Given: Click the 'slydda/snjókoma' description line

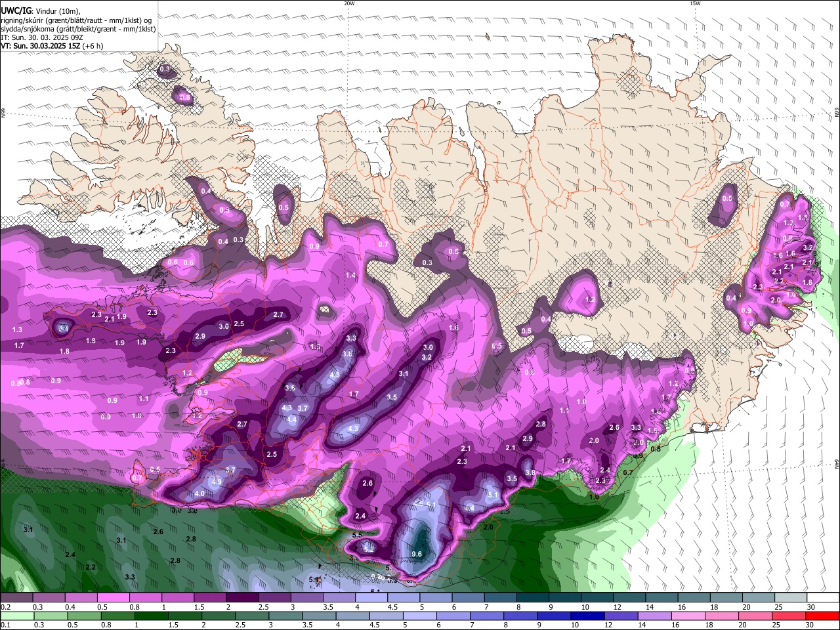Looking at the screenshot, I should click(x=78, y=29).
